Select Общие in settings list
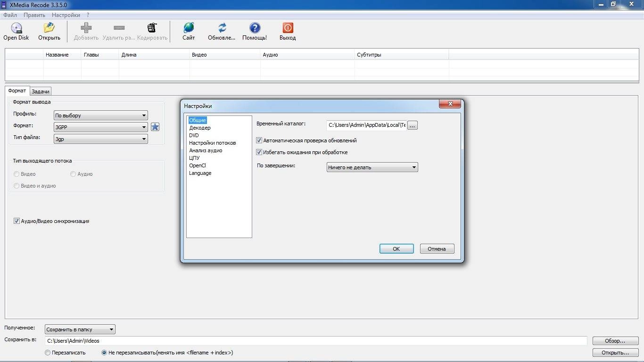The width and height of the screenshot is (644, 362). [x=198, y=120]
